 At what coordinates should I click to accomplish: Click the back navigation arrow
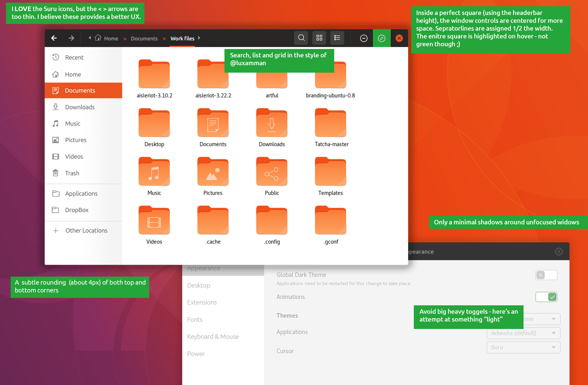[x=54, y=38]
